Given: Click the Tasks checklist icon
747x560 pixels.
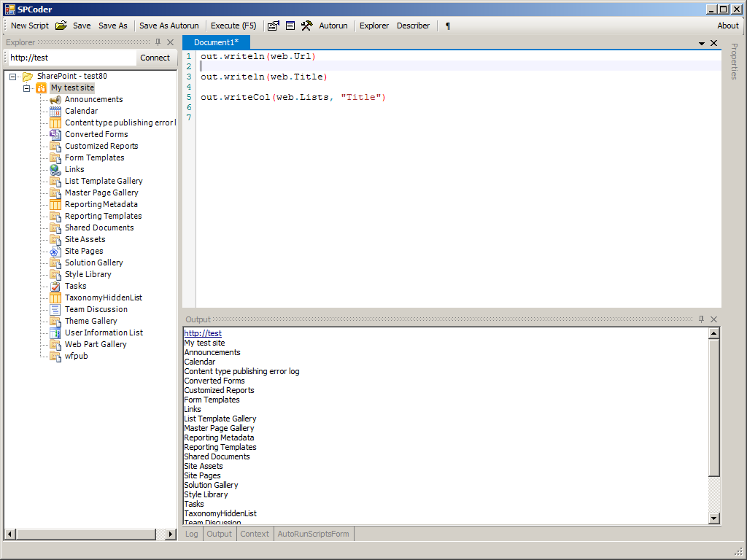Looking at the screenshot, I should (55, 286).
